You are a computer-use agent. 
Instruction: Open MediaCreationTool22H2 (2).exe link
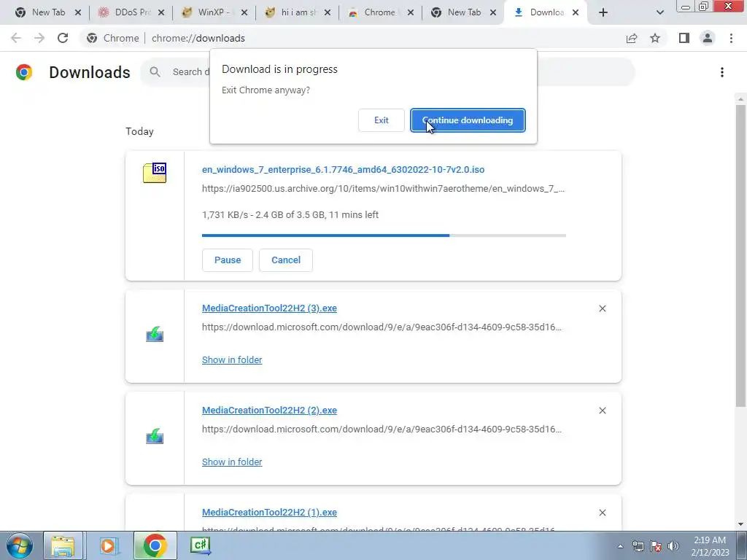coord(269,410)
